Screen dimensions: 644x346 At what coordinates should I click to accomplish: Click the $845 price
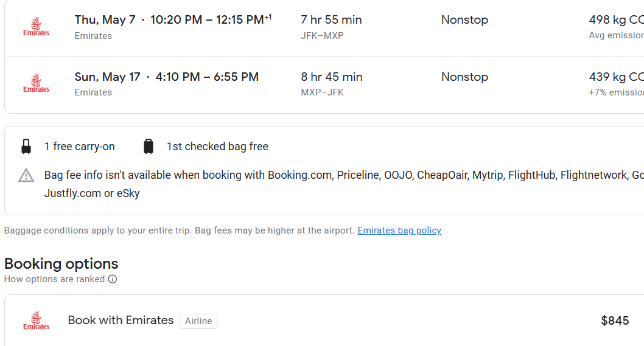tap(615, 320)
